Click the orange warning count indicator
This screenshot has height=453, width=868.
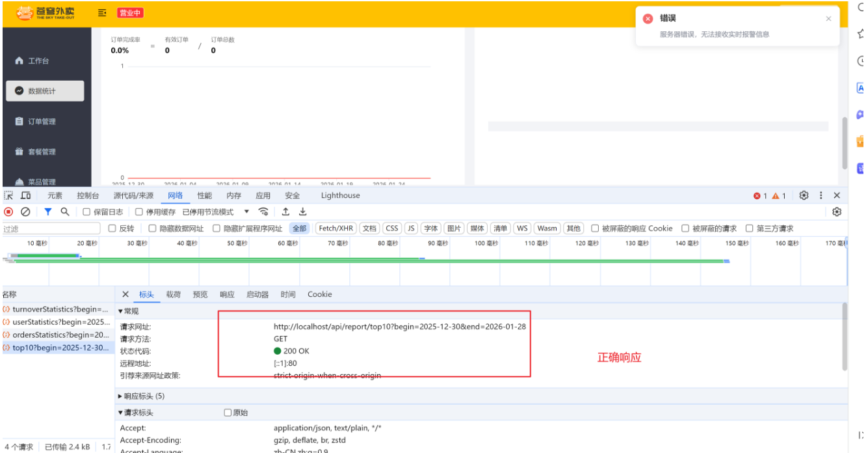[x=779, y=195]
